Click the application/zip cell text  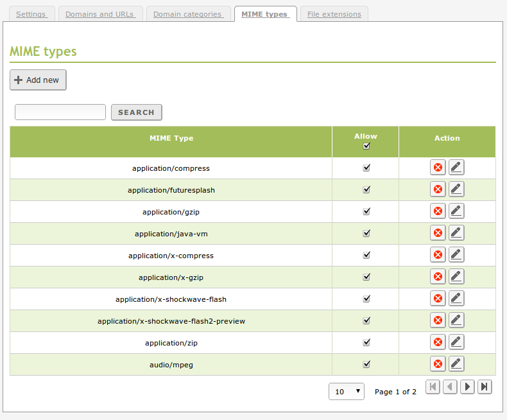(171, 343)
